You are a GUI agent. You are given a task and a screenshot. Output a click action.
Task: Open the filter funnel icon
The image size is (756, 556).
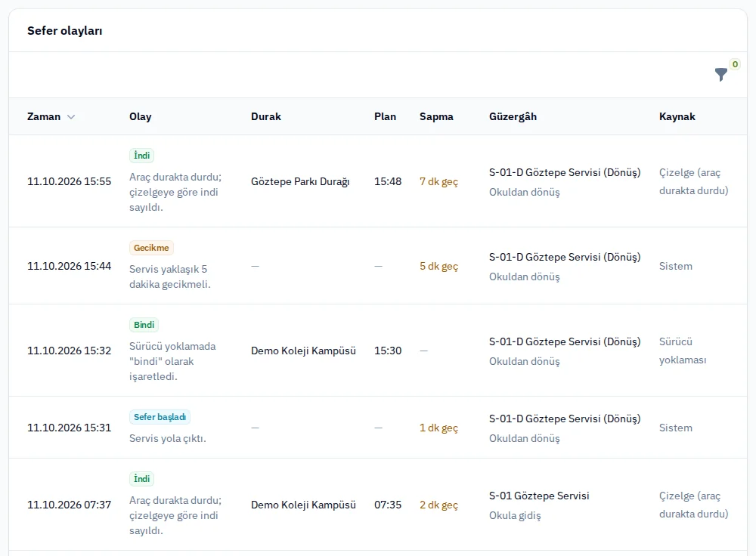click(720, 75)
